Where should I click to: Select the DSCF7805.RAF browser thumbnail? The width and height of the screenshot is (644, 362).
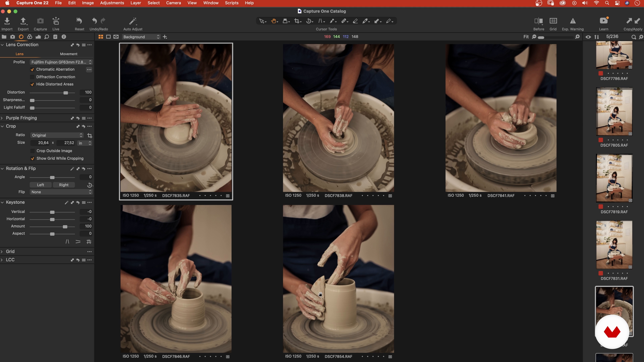click(614, 111)
